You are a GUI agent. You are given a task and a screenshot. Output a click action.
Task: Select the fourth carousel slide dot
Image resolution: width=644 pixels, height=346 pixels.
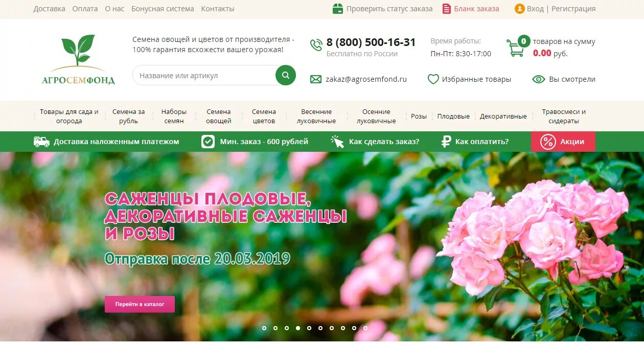tap(298, 328)
